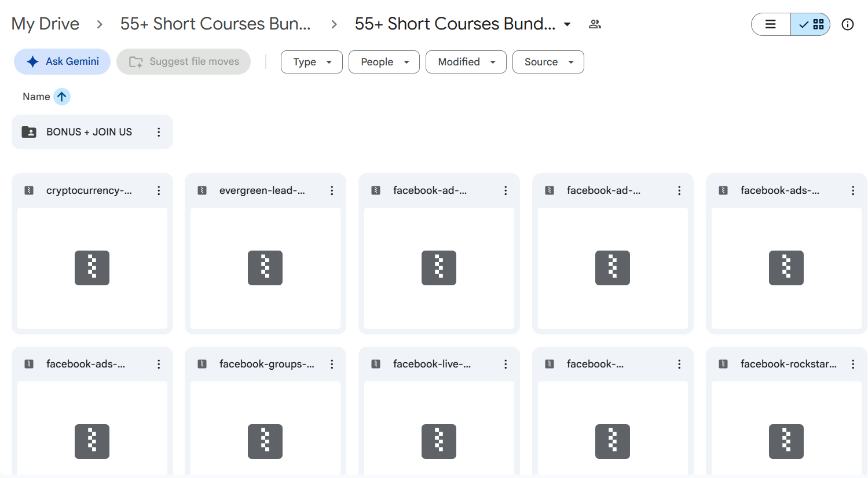
Task: Click the "cryptocurrency-..." file name
Action: click(x=89, y=190)
